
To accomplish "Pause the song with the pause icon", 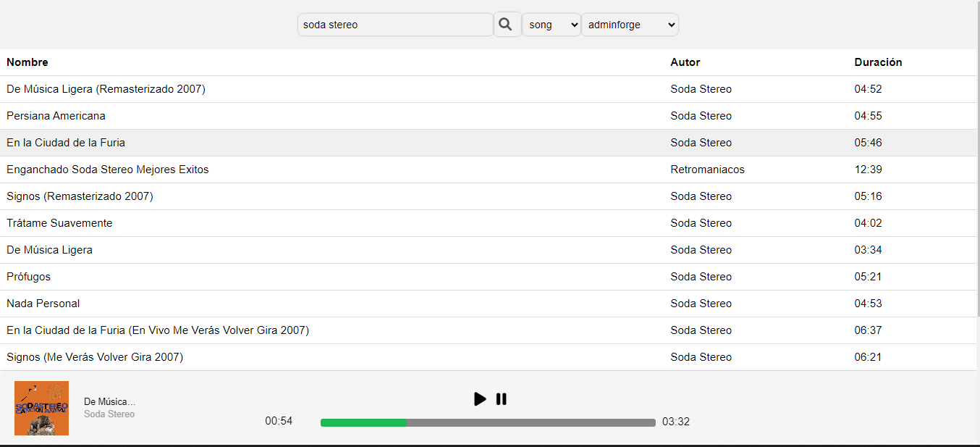I will (x=502, y=399).
